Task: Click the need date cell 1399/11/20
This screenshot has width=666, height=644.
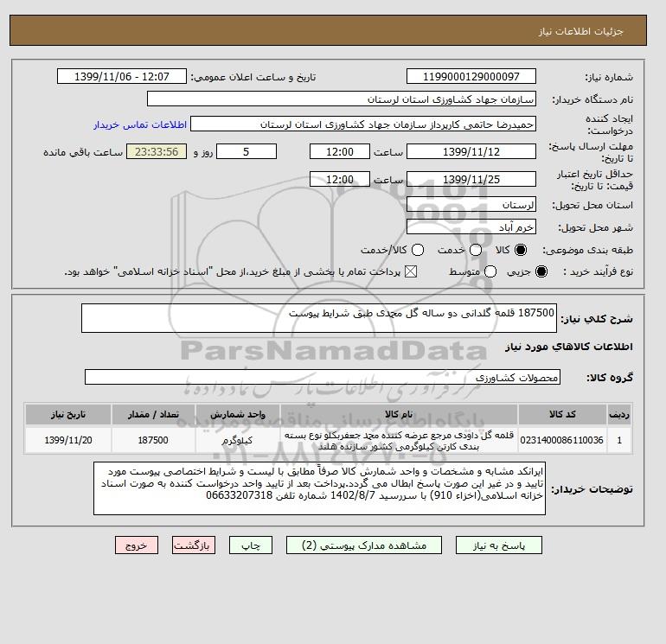Action: click(68, 440)
